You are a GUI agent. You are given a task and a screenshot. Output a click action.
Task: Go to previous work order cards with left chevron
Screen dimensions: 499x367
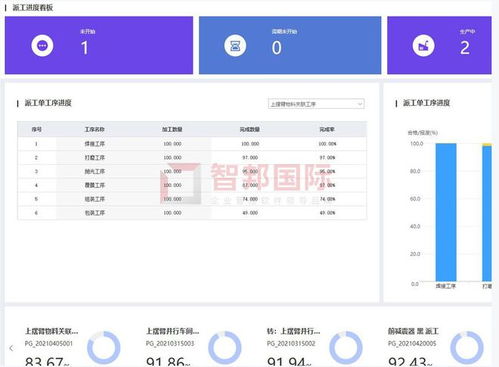[x=11, y=348]
